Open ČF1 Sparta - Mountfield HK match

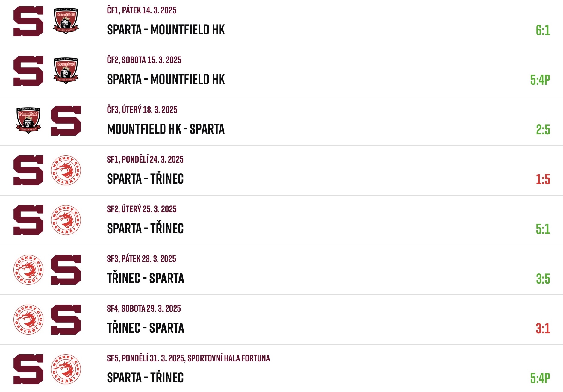pos(166,30)
